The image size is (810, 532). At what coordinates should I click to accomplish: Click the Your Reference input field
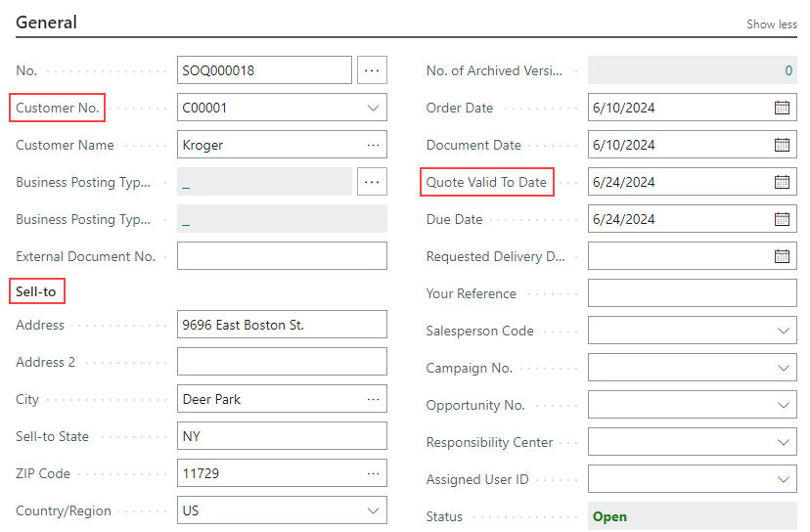point(693,293)
